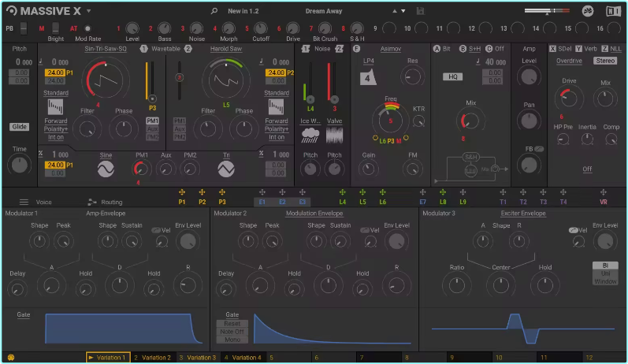
Task: Click the Cutoff macro knob 5
Action: click(x=260, y=28)
